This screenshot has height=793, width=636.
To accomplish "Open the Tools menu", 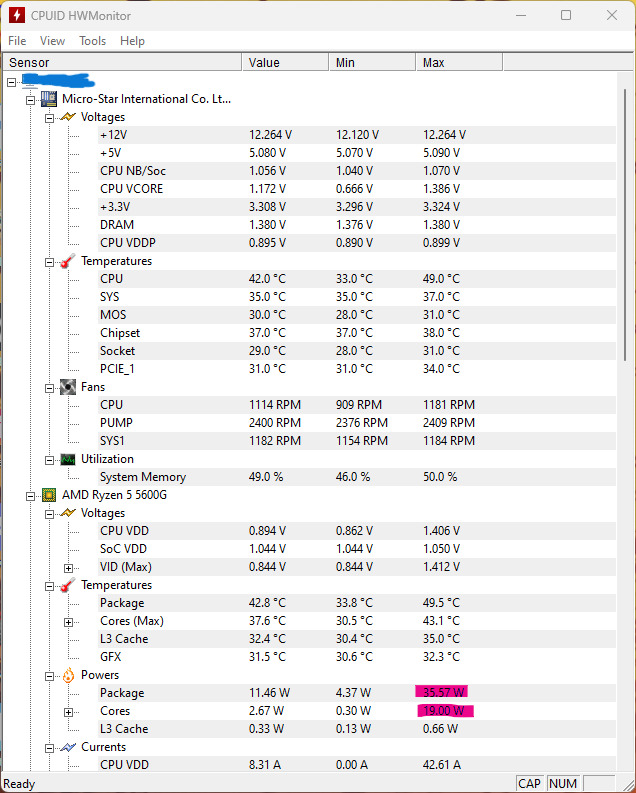I will (93, 41).
